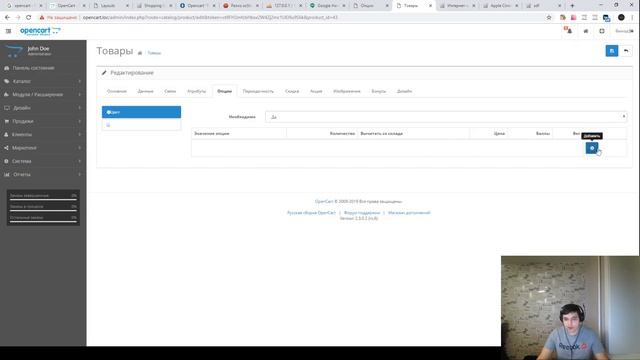Open a new browser tab with the plus button
This screenshot has height=360, width=640.
tap(572, 6)
